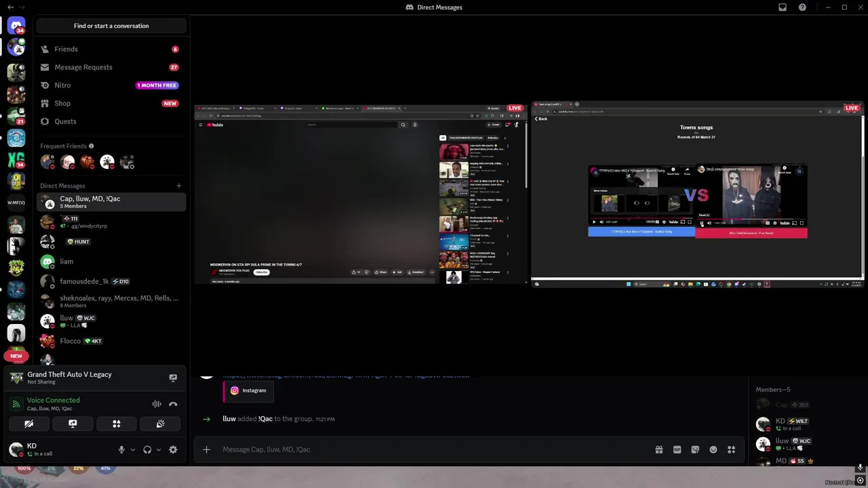Open DM with Flocco

[111, 341]
